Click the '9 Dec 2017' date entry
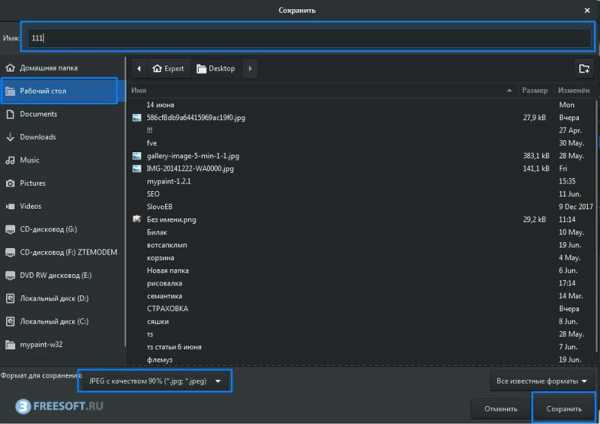 click(576, 207)
